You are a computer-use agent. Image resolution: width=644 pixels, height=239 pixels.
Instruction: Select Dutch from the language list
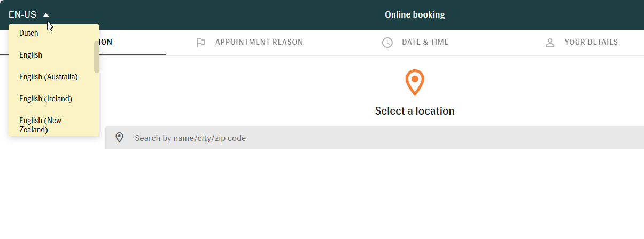(29, 33)
